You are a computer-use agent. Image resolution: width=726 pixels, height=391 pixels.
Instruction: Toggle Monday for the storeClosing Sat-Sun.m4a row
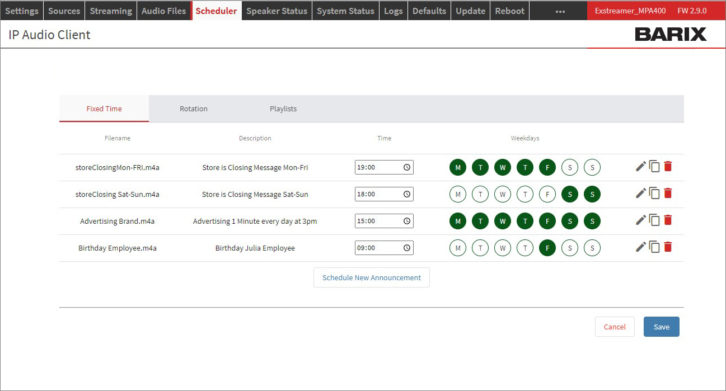tap(458, 194)
